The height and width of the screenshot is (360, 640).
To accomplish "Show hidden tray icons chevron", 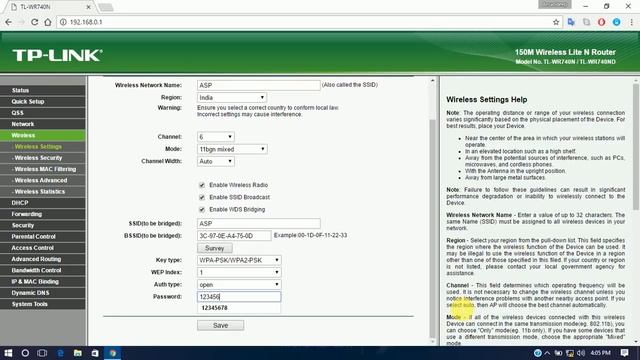I will (547, 353).
